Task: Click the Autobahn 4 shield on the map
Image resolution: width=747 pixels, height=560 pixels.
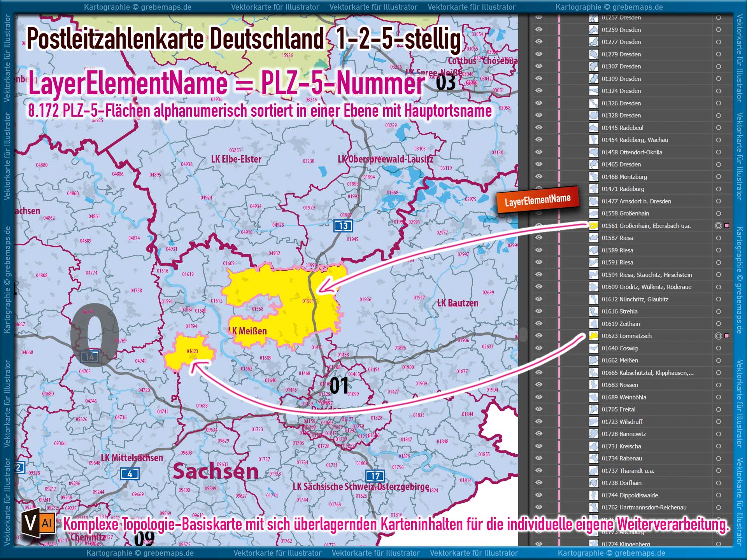Action: pos(130,474)
